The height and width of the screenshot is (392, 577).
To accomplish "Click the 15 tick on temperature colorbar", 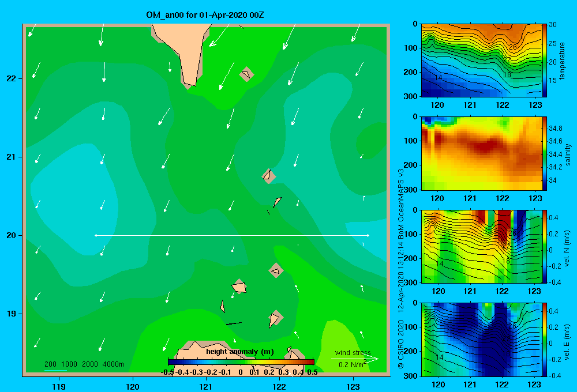I will (x=553, y=81).
